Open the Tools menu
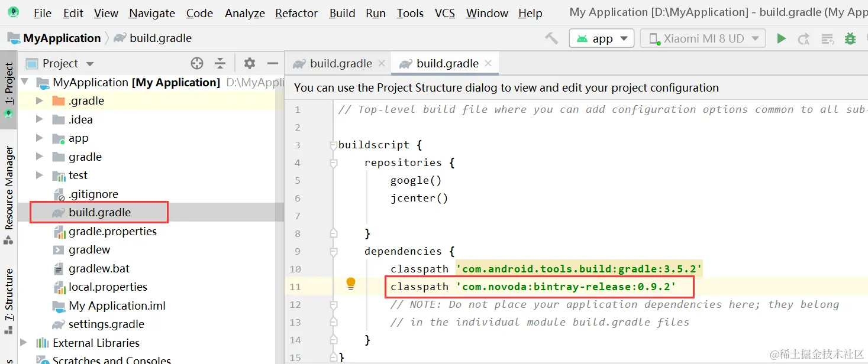868x364 pixels. click(410, 13)
